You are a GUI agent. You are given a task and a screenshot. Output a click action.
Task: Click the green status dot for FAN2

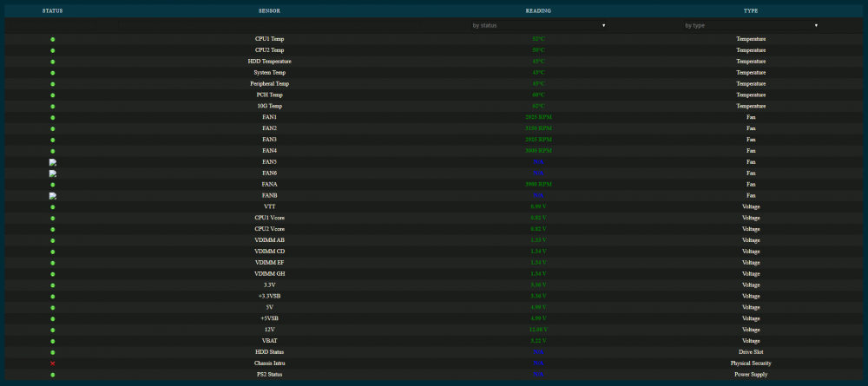pyautogui.click(x=53, y=129)
